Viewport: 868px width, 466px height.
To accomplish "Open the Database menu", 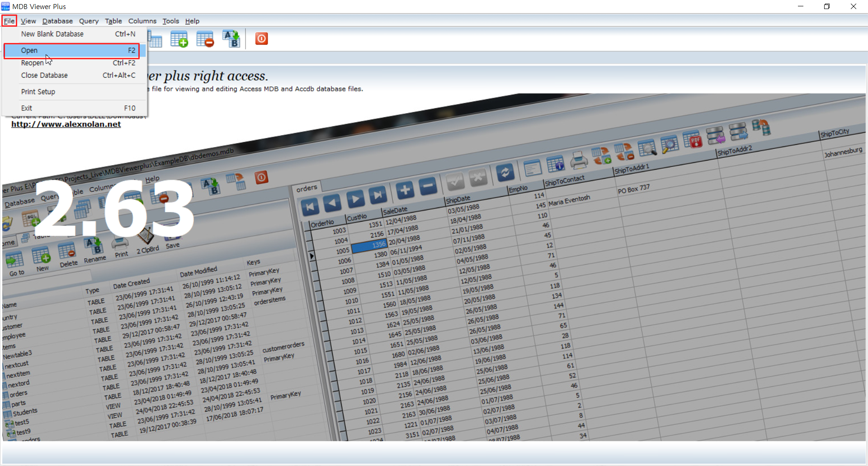I will (x=57, y=21).
